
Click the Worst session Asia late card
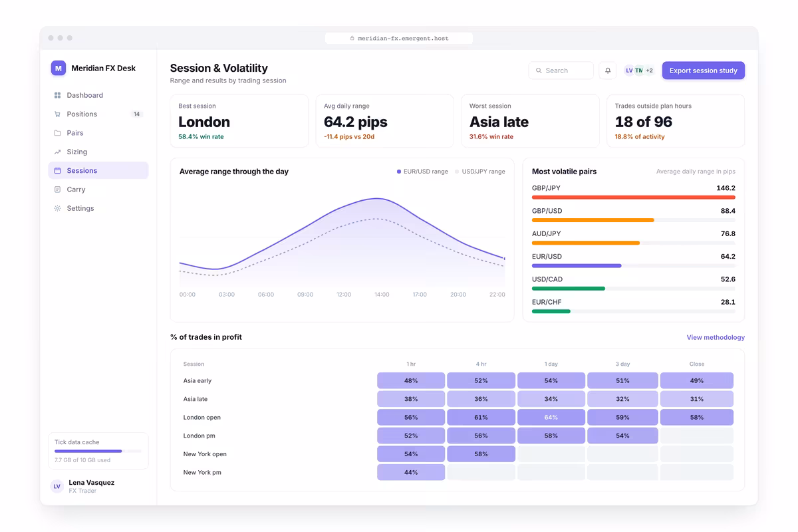tap(530, 121)
